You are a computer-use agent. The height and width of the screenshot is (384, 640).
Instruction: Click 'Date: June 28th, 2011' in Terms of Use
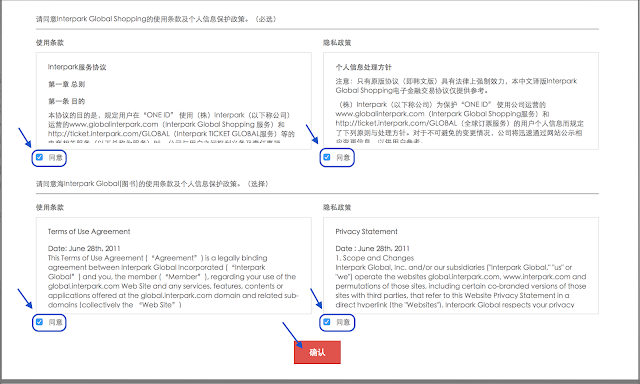coord(84,249)
